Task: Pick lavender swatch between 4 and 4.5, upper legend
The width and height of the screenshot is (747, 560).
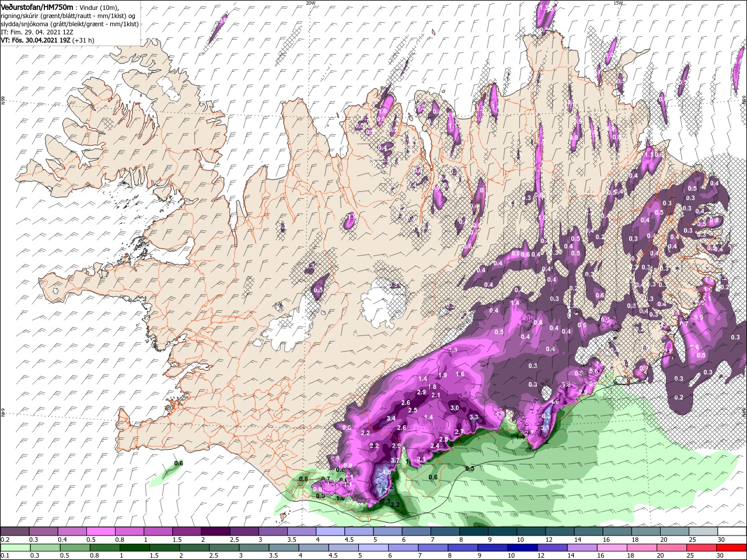Action: [331, 532]
